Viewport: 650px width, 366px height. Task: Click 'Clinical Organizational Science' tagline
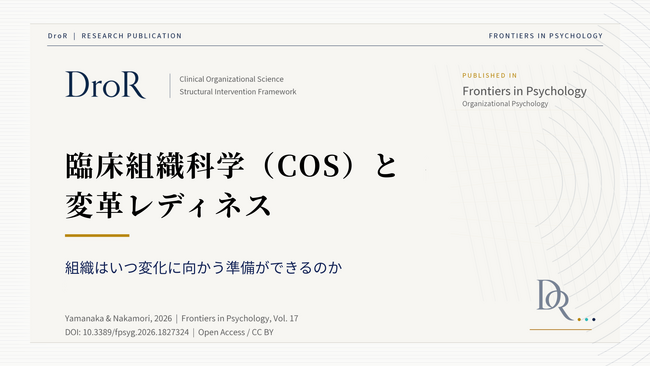point(231,79)
